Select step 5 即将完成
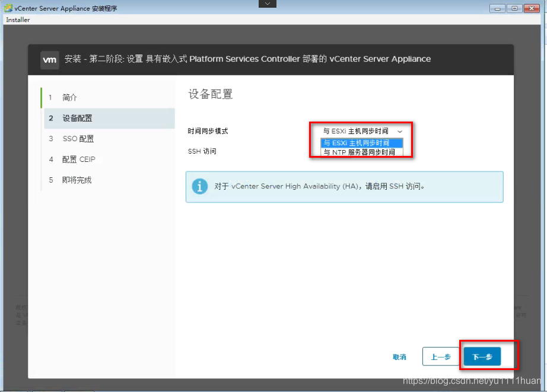Viewport: 547px width, 392px height. click(110, 180)
